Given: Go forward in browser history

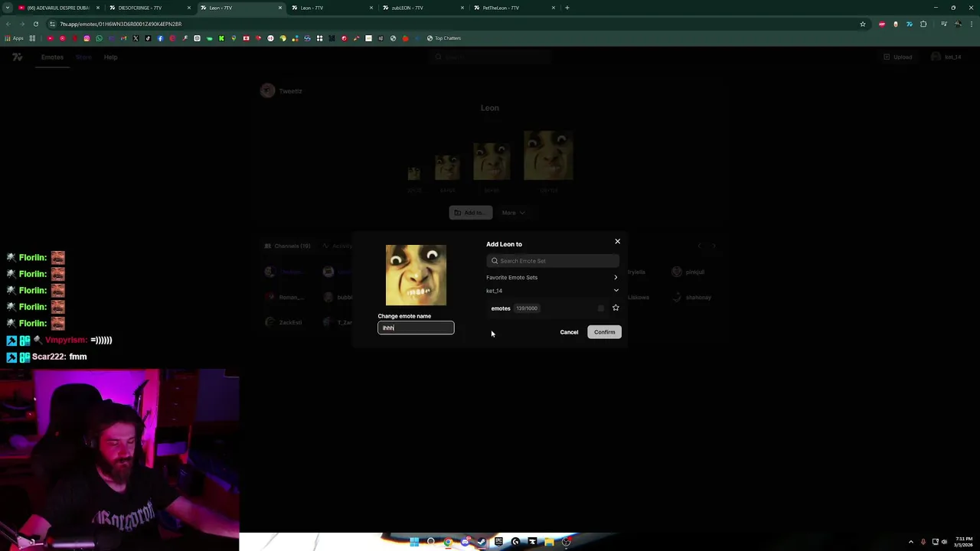Looking at the screenshot, I should click(22, 24).
